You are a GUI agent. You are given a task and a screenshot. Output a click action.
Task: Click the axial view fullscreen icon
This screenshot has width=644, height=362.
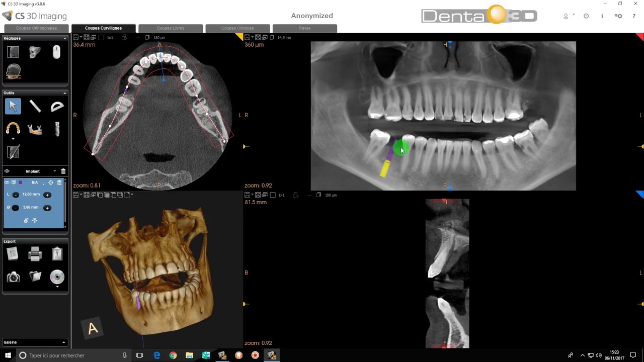click(87, 38)
